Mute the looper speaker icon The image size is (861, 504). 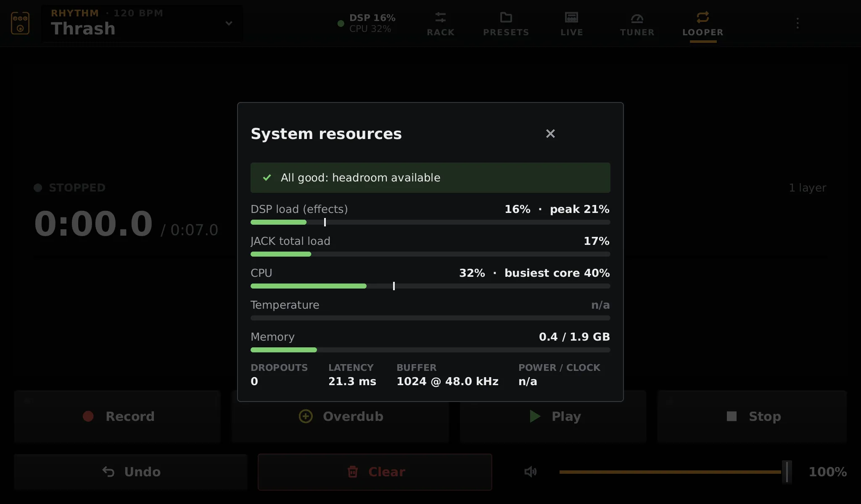531,472
